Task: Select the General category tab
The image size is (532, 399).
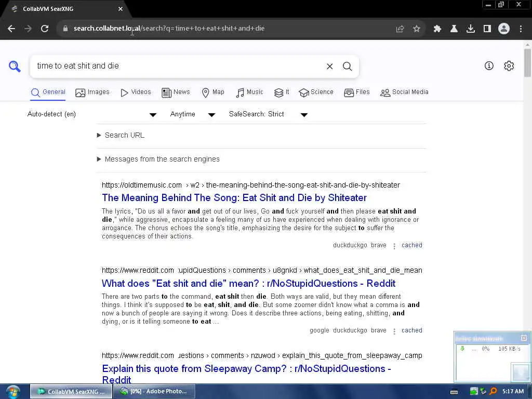Action: pos(48,92)
